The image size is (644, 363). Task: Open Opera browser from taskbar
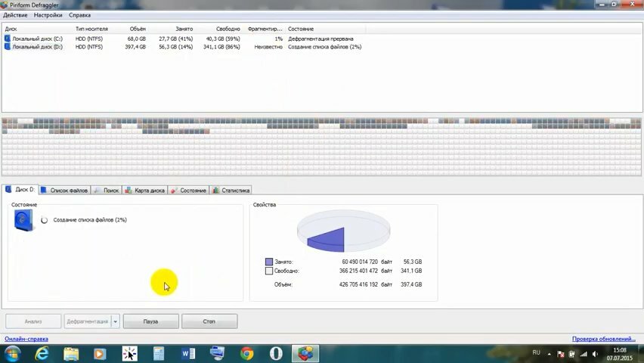[276, 353]
